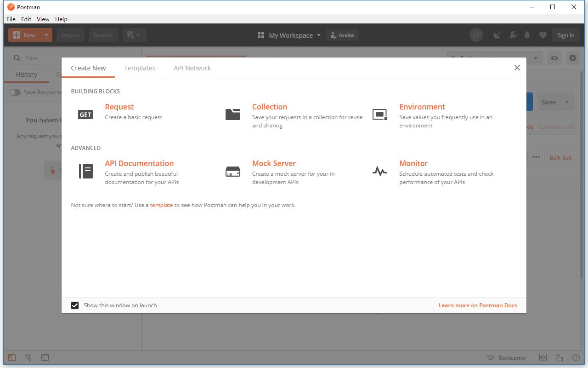Click the Sign In button
This screenshot has height=368, width=588.
[x=565, y=35]
